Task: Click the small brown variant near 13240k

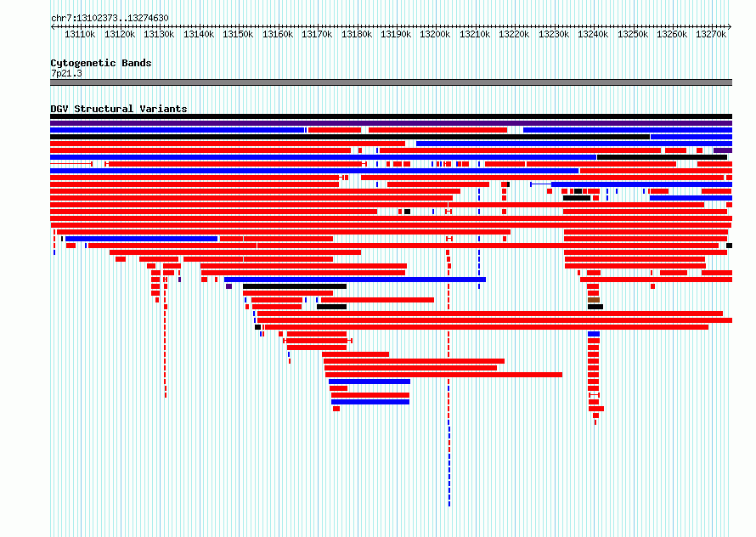Action: (594, 300)
